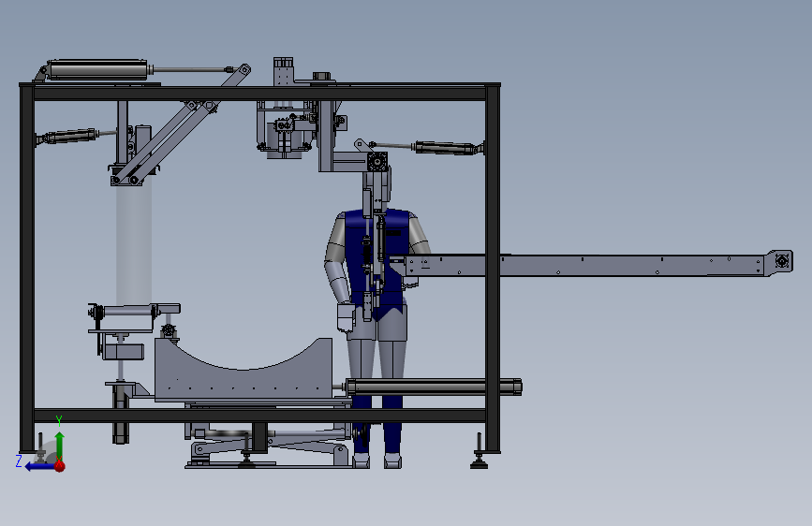This screenshot has height=526, width=812.
Task: Select the curved cradle plate in the frame
Action: coord(244,371)
